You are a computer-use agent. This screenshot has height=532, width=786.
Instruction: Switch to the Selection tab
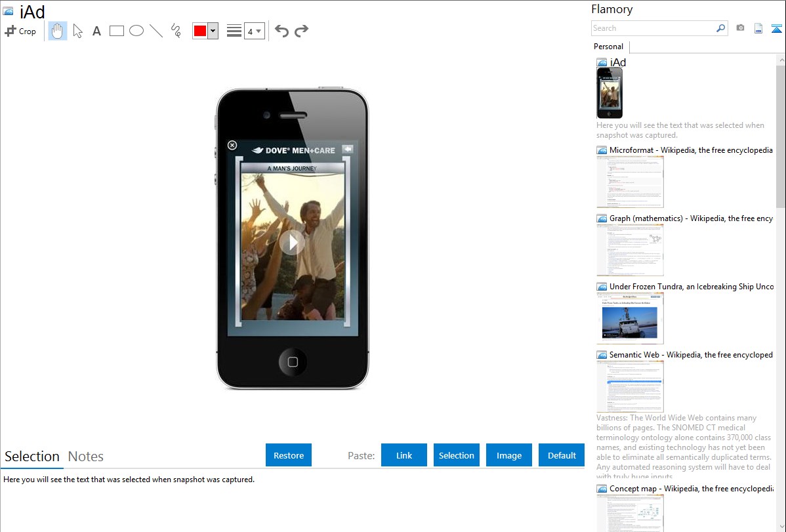point(32,457)
